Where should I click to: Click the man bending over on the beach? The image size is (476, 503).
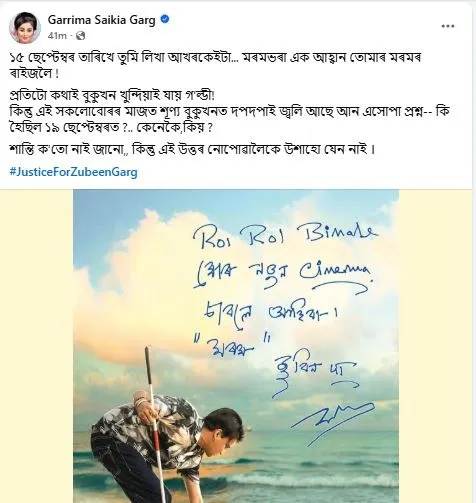tap(167, 447)
